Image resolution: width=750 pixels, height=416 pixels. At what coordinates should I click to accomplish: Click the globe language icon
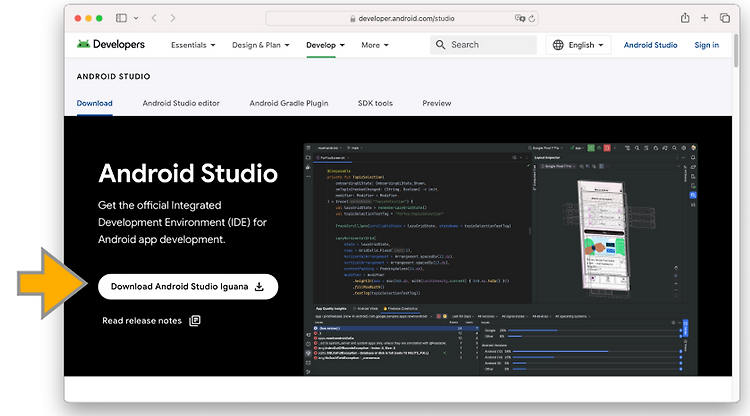(558, 45)
